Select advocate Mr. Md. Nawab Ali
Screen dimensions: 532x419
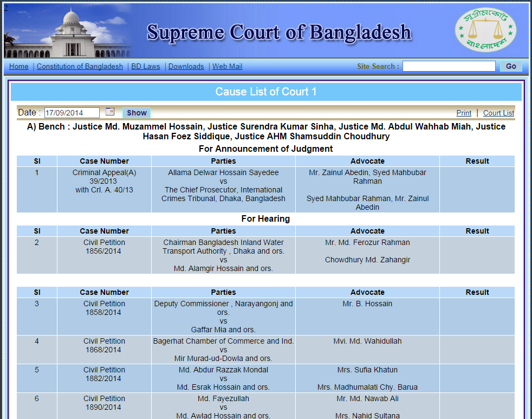click(x=367, y=398)
